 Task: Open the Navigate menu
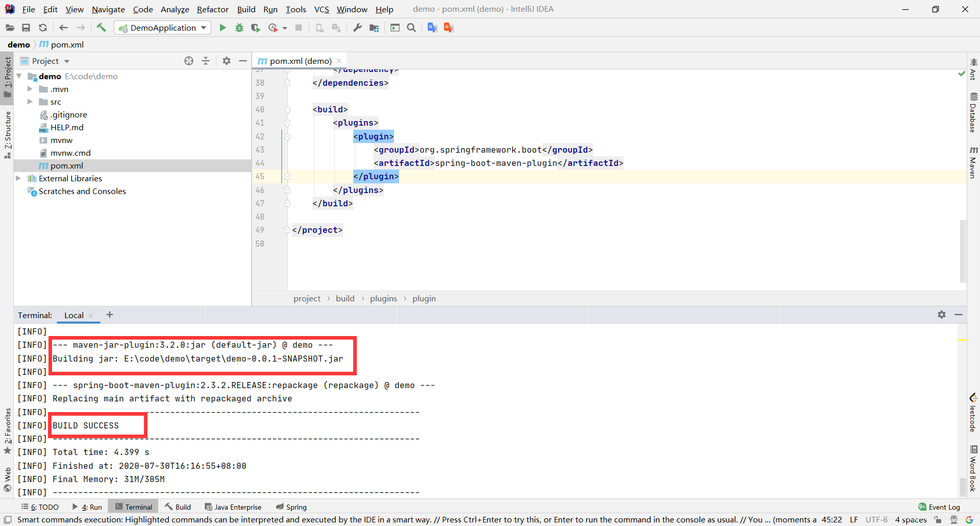pyautogui.click(x=108, y=9)
